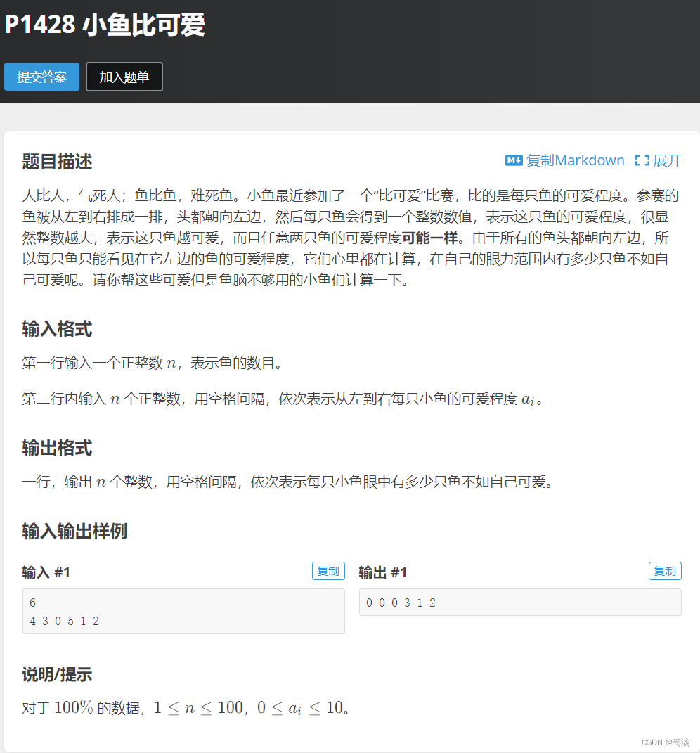This screenshot has width=700, height=753.
Task: Click 复制 button for 输出 #1
Action: tap(665, 571)
